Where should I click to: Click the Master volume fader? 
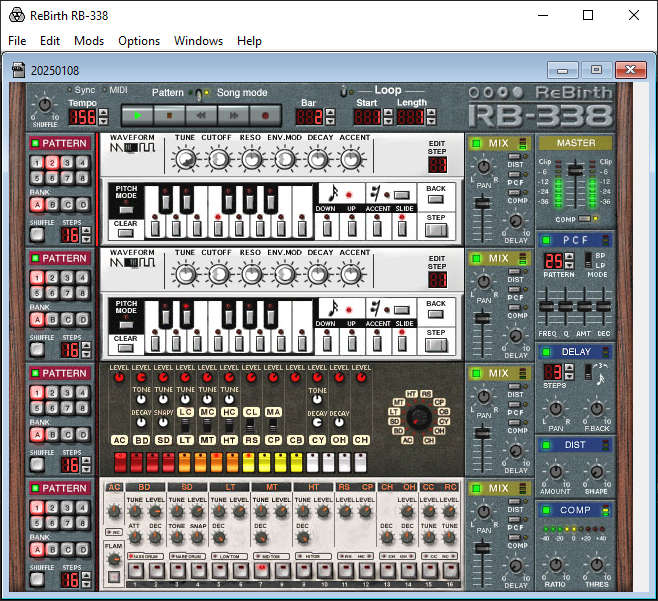click(575, 171)
